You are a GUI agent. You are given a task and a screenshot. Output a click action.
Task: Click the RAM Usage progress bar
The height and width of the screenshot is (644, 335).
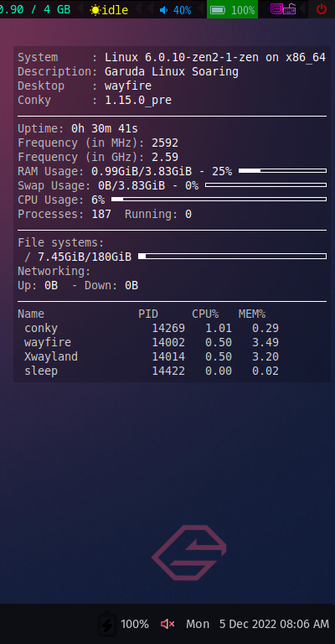[x=282, y=170]
